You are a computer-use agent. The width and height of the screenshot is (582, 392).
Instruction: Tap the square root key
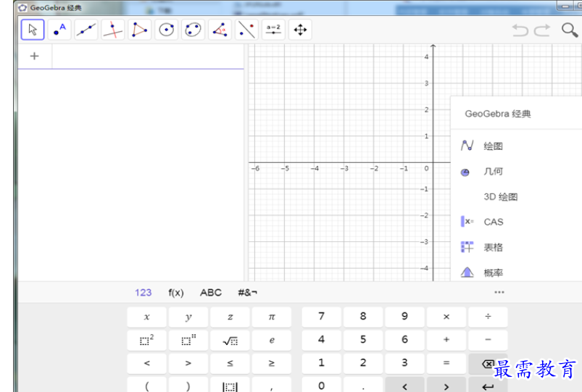click(x=230, y=340)
